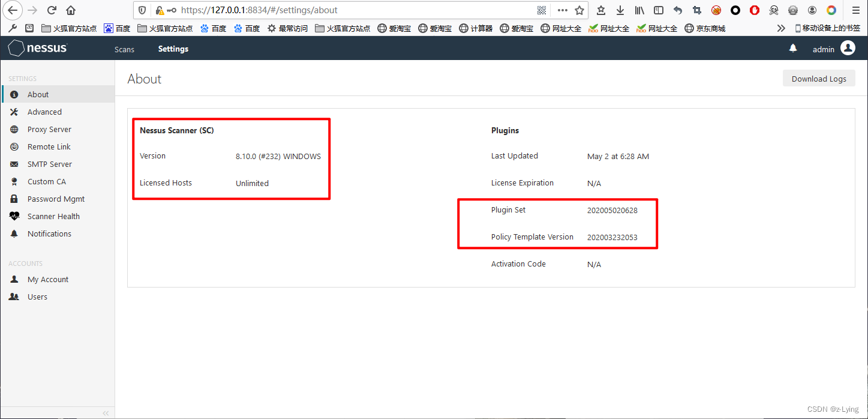Open page actions three-dot menu
This screenshot has width=868, height=419.
pyautogui.click(x=562, y=10)
